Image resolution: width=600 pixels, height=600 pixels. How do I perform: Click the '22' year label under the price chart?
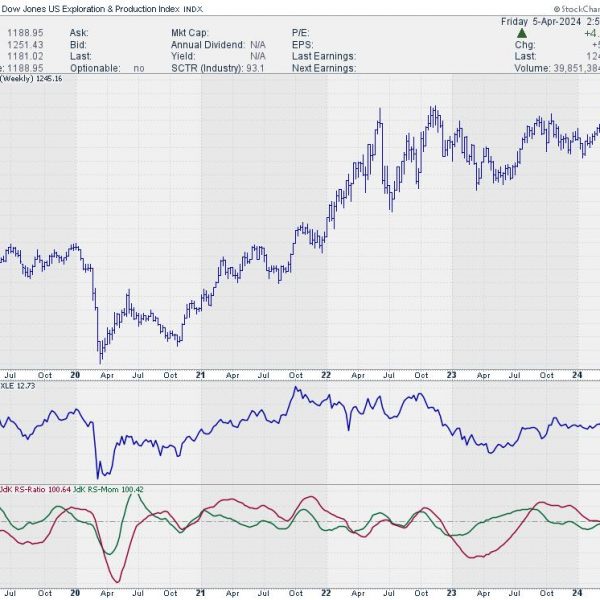[326, 375]
